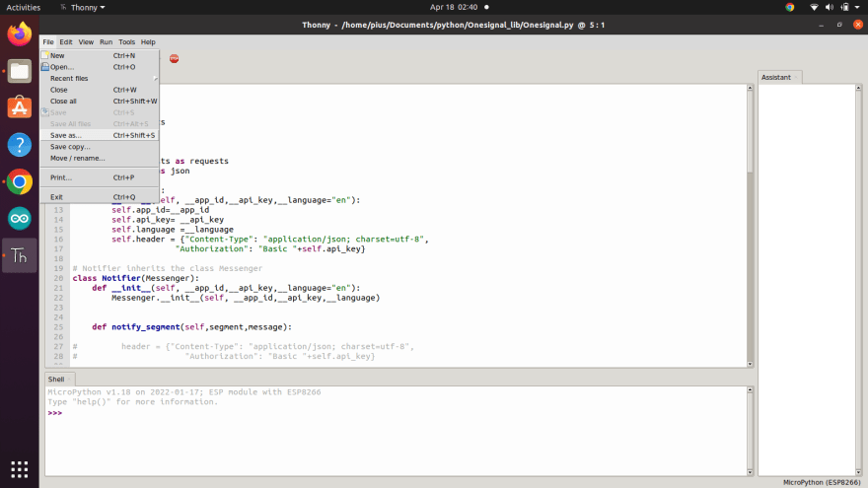Viewport: 868px width, 488px height.
Task: Click the Chrome tray icon in top bar
Action: click(790, 7)
